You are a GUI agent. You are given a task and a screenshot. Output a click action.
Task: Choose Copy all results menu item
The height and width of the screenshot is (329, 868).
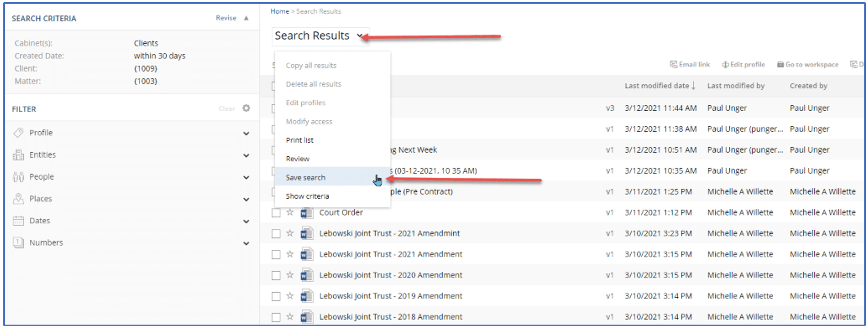click(x=332, y=66)
